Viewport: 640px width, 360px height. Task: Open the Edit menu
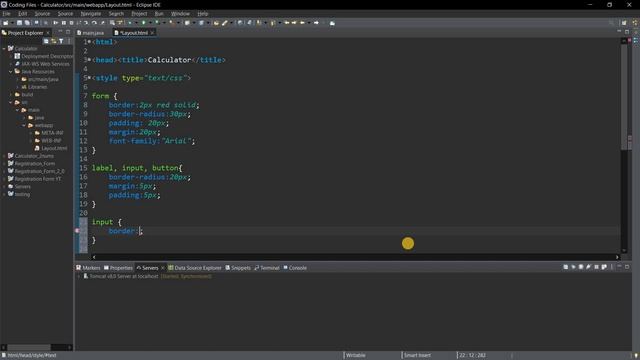(x=22, y=13)
